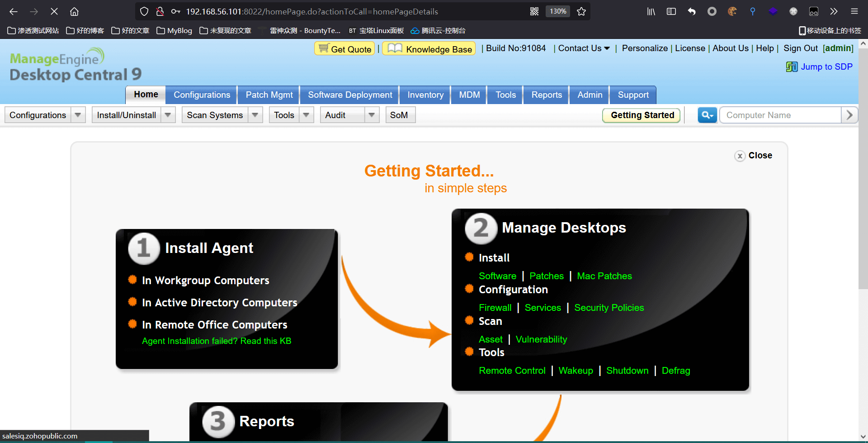868x443 pixels.
Task: Open Agent Installation failed KB link
Action: pyautogui.click(x=217, y=341)
